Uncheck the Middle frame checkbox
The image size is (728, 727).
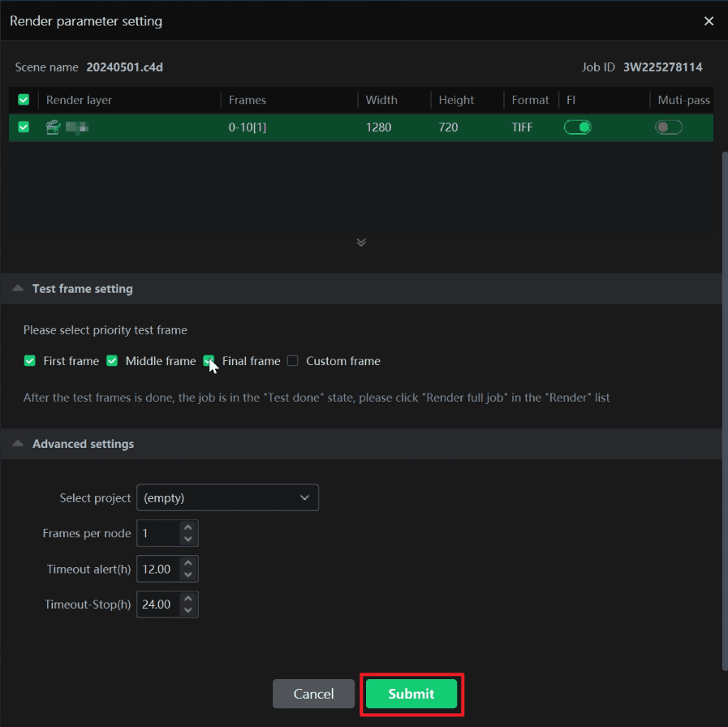tap(112, 361)
